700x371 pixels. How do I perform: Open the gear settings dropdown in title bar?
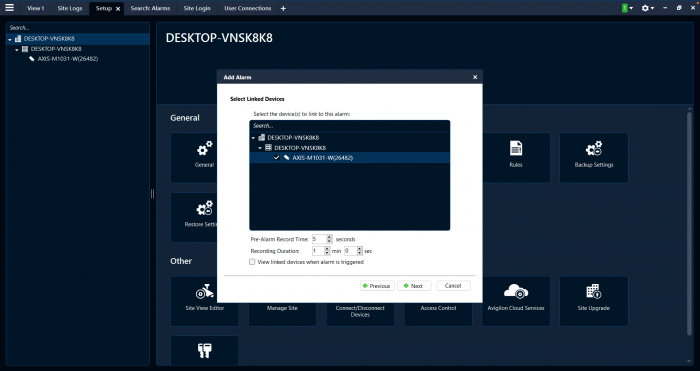pos(648,8)
